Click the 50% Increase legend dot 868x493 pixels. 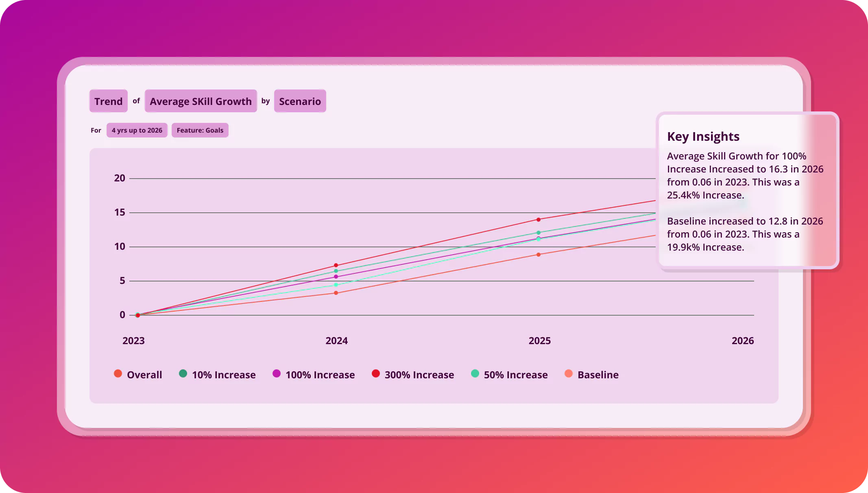click(x=475, y=374)
